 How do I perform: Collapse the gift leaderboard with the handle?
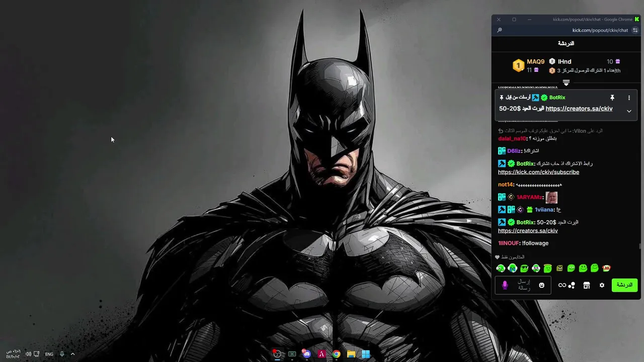pos(566,82)
